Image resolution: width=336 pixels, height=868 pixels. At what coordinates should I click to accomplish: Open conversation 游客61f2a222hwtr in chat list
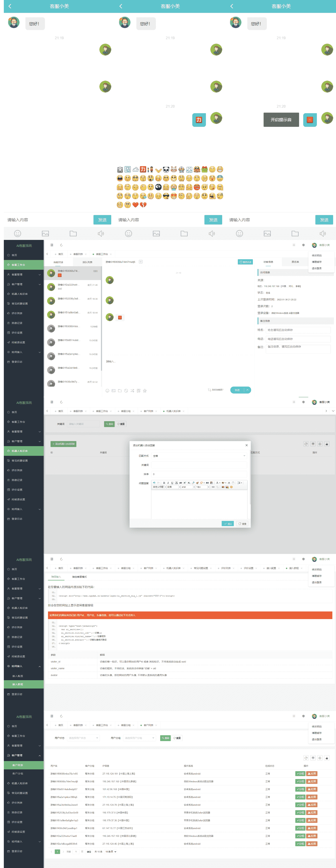(x=73, y=287)
